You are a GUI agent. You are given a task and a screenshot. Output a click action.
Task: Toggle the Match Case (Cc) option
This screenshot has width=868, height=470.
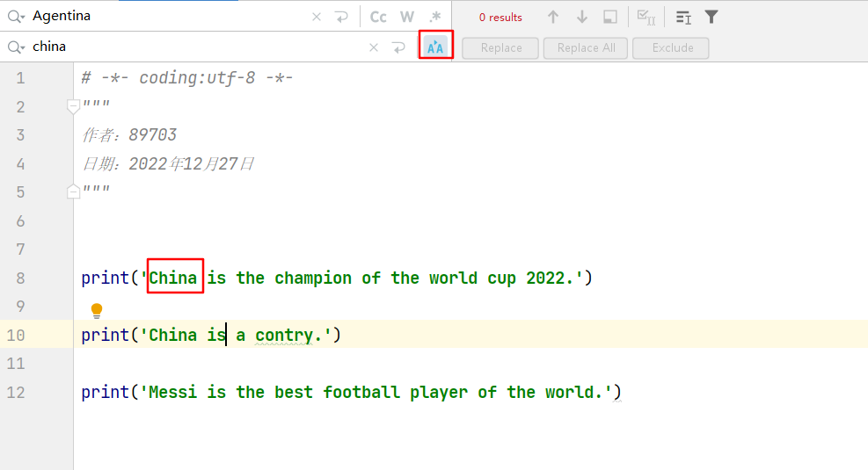(x=378, y=17)
